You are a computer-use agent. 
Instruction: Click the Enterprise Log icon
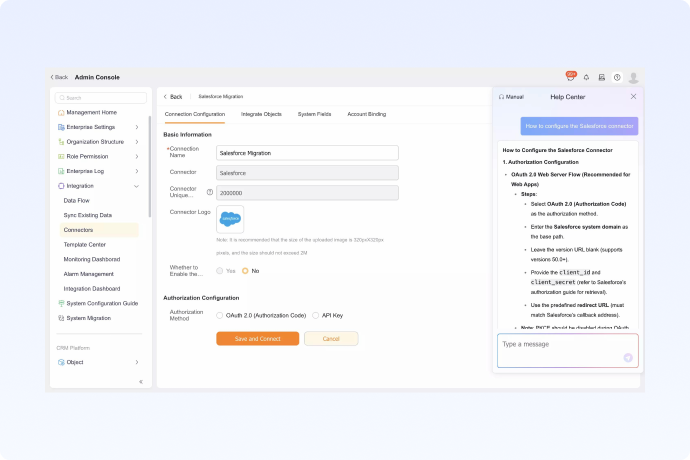[61, 171]
